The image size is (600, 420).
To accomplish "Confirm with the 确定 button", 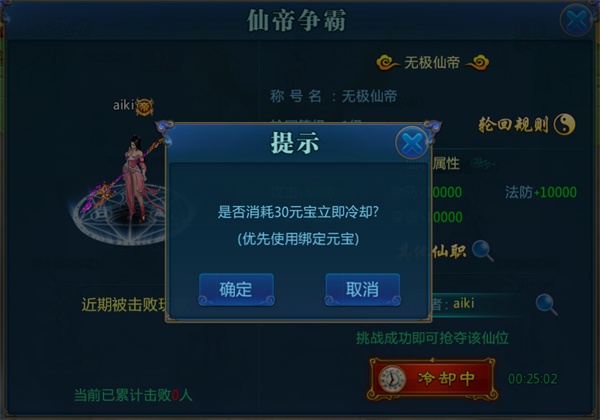I will pyautogui.click(x=236, y=289).
